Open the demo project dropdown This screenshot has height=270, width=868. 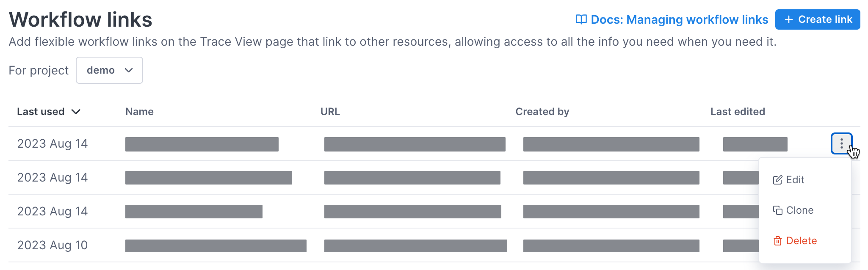tap(109, 70)
